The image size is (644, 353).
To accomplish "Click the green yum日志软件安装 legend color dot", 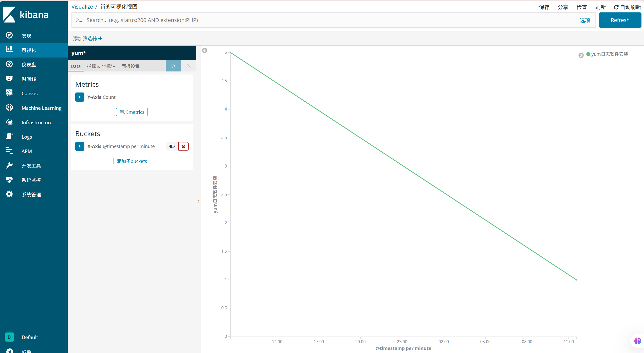I will [x=588, y=54].
